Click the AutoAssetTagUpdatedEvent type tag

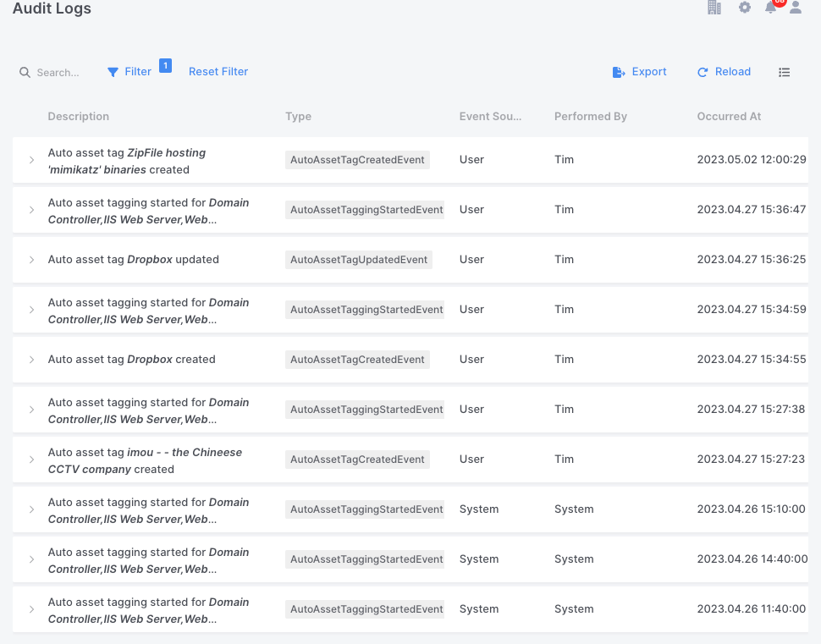(359, 260)
